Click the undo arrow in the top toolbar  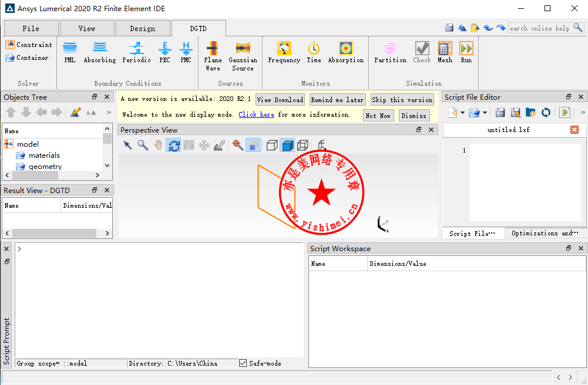pyautogui.click(x=488, y=28)
